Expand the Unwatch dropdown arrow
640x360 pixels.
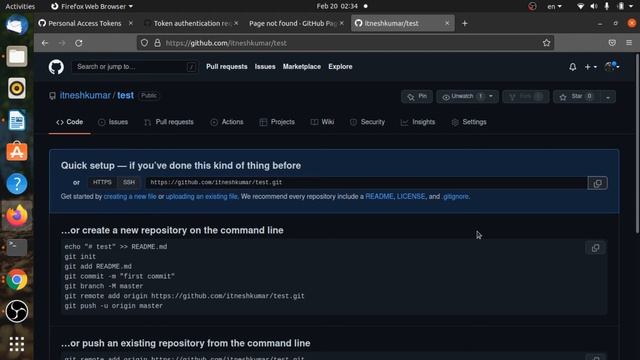point(491,96)
